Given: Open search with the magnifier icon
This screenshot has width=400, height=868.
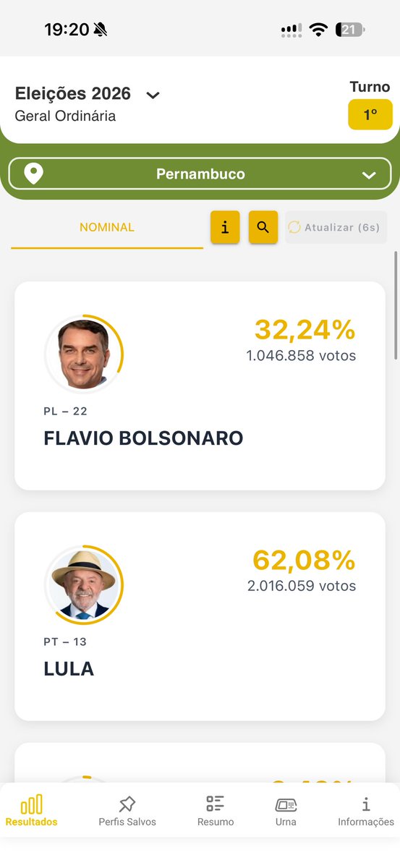Looking at the screenshot, I should 263,227.
